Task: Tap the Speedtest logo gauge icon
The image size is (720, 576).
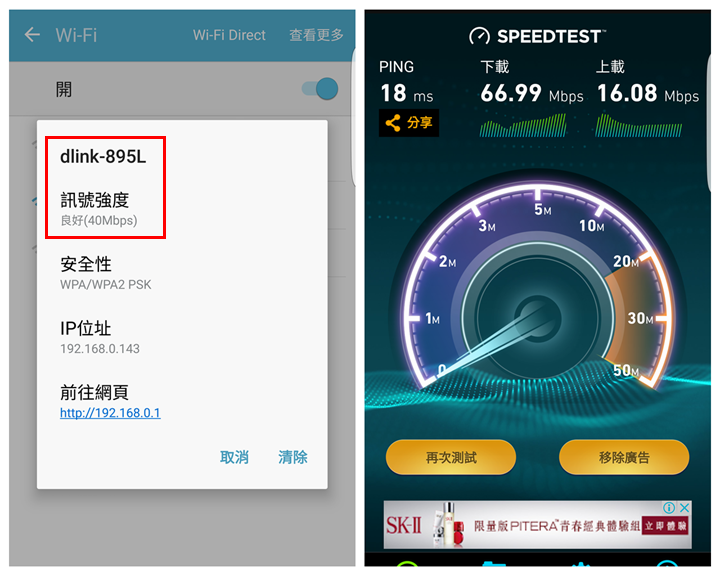Action: click(479, 36)
